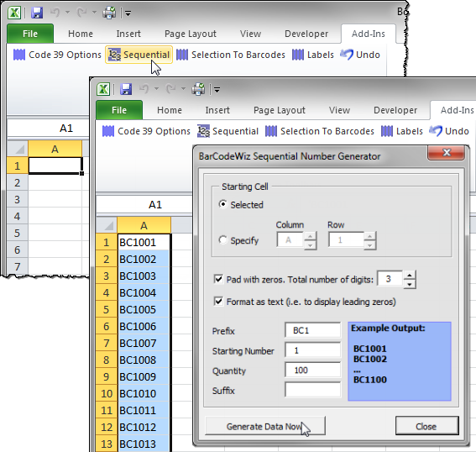The width and height of the screenshot is (476, 452).
Task: Click Quantity field showing 100
Action: (x=312, y=370)
